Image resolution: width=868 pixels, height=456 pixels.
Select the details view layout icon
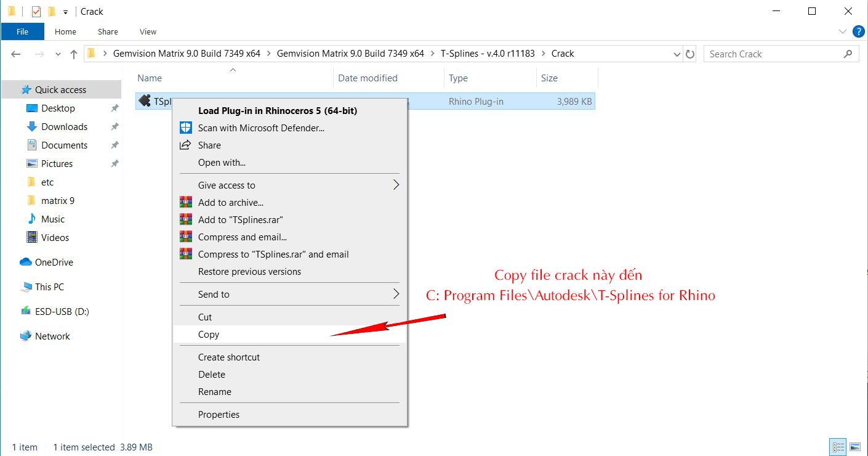(x=838, y=447)
